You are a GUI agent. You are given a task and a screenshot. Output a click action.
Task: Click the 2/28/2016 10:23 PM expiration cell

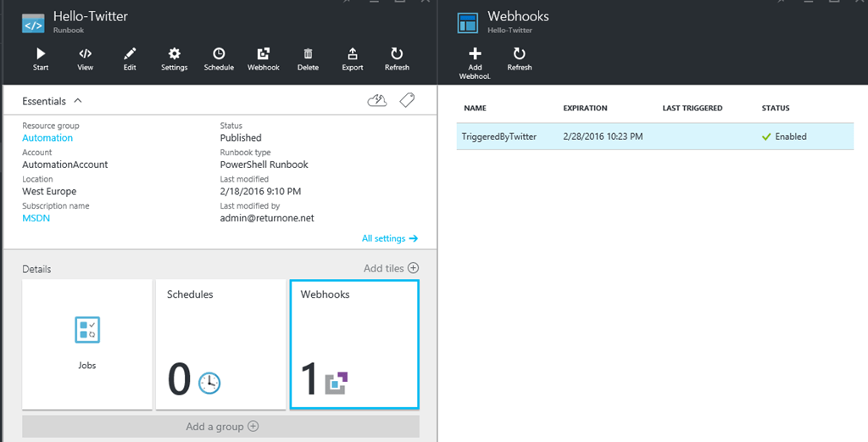(x=603, y=137)
